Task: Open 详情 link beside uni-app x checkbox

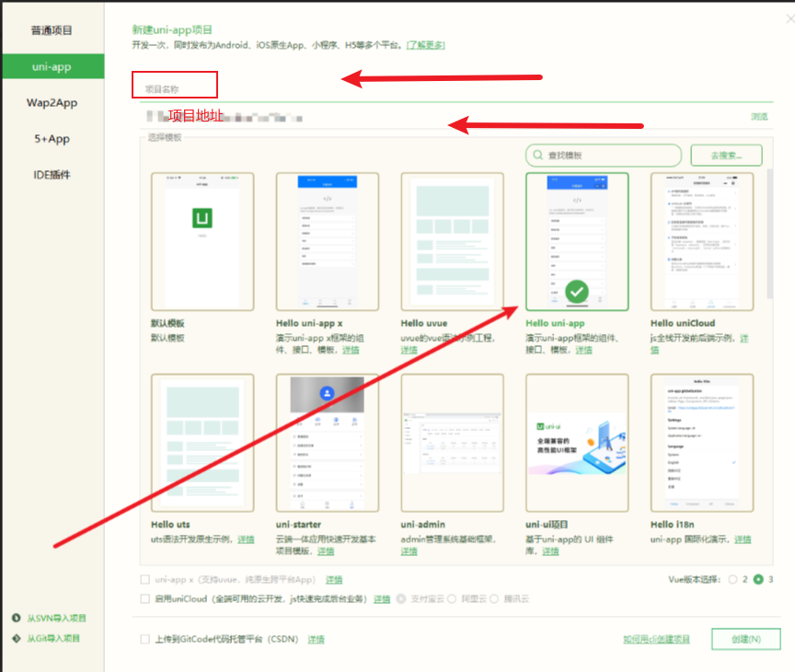Action: pyautogui.click(x=334, y=580)
